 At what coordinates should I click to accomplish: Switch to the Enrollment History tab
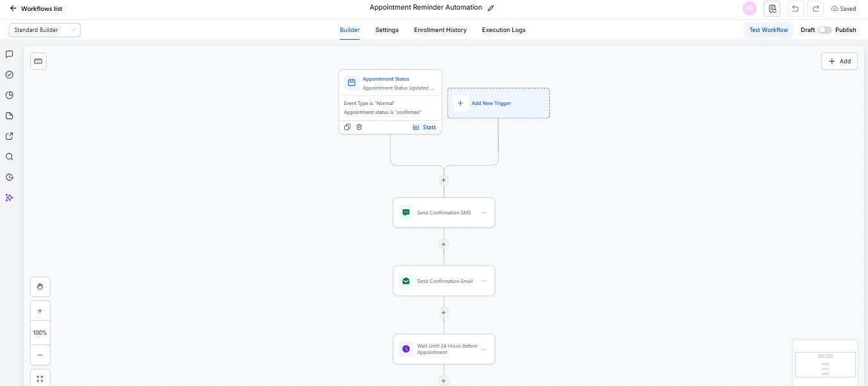(440, 30)
